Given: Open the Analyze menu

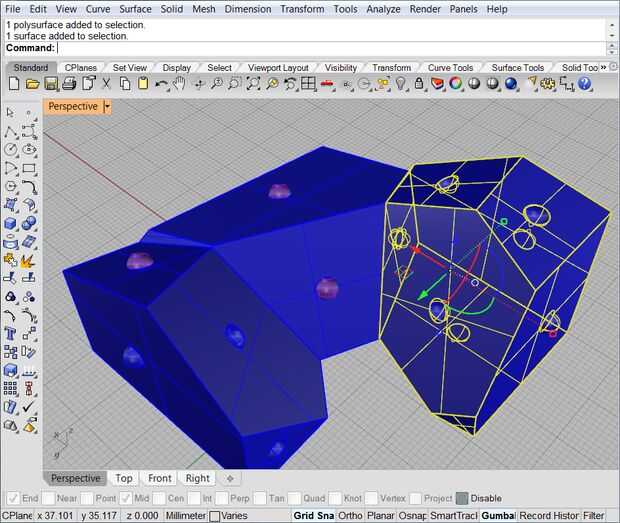Looking at the screenshot, I should tap(383, 9).
